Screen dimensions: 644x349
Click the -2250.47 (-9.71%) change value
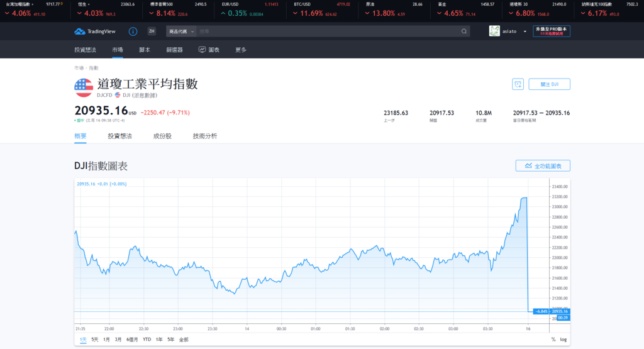(x=165, y=113)
